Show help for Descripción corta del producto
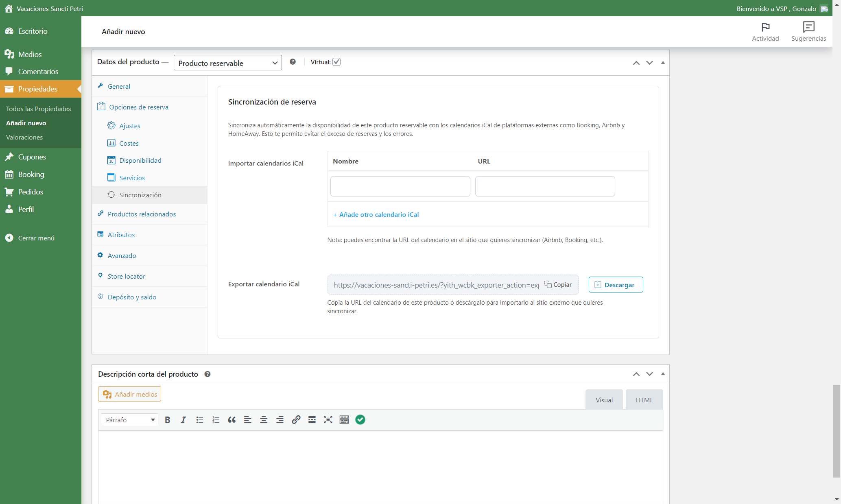Image resolution: width=841 pixels, height=504 pixels. 208,374
